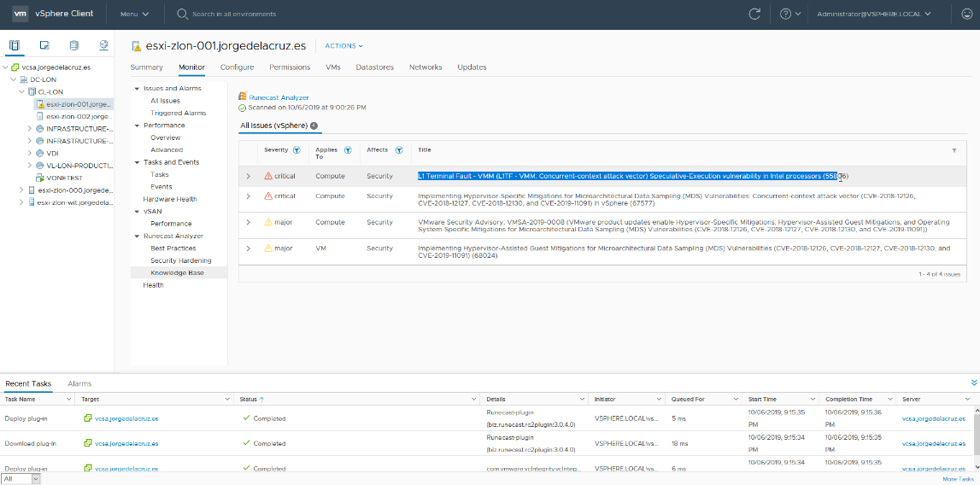Click the VMware vm logo
This screenshot has height=485, width=980.
coord(21,14)
